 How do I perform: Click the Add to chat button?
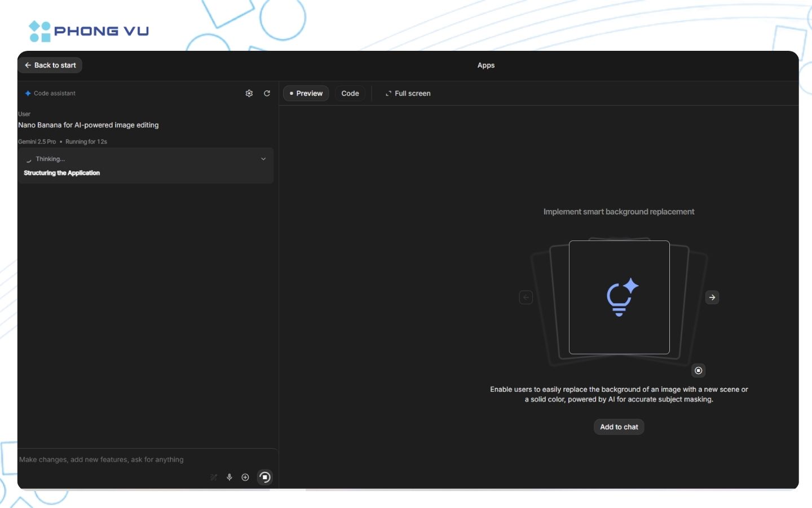(619, 427)
